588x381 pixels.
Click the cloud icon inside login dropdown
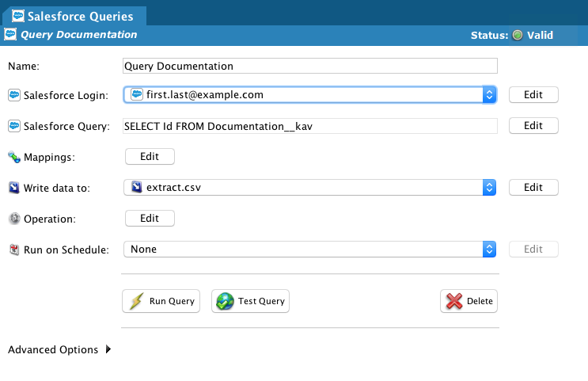point(137,94)
